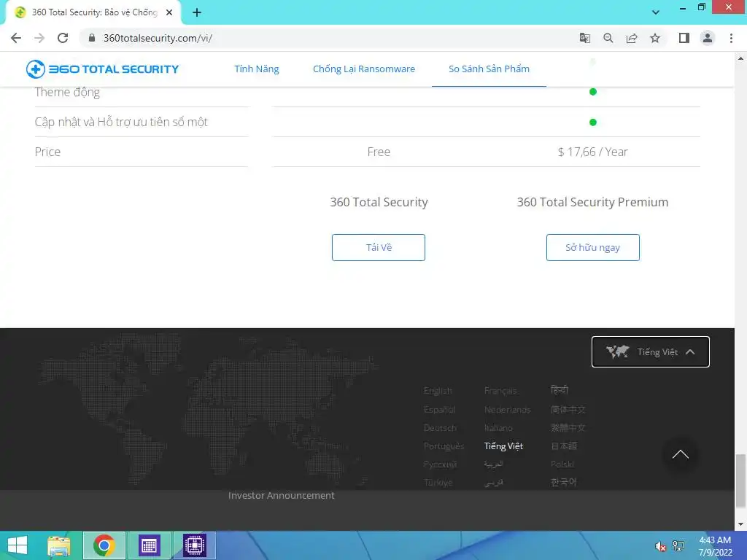View site security lock info

pyautogui.click(x=92, y=38)
